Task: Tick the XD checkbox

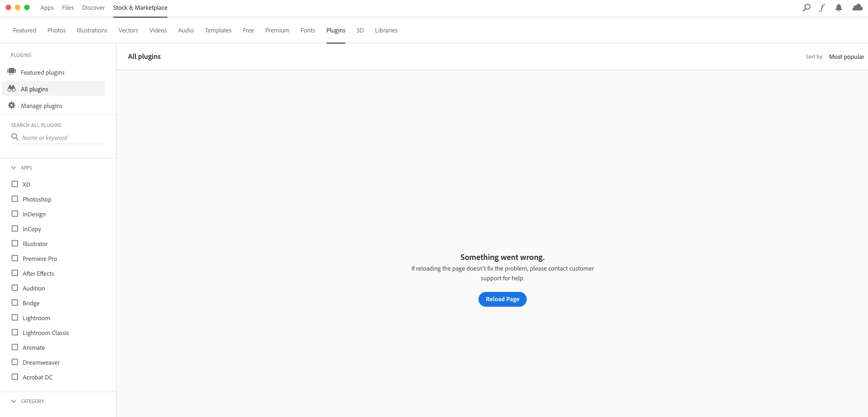Action: [15, 184]
